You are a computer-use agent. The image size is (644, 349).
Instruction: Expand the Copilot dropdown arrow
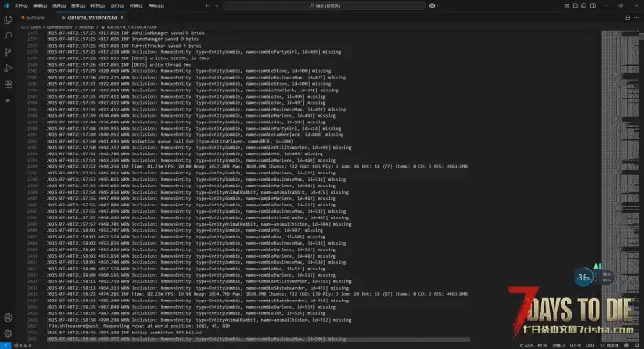point(438,5)
